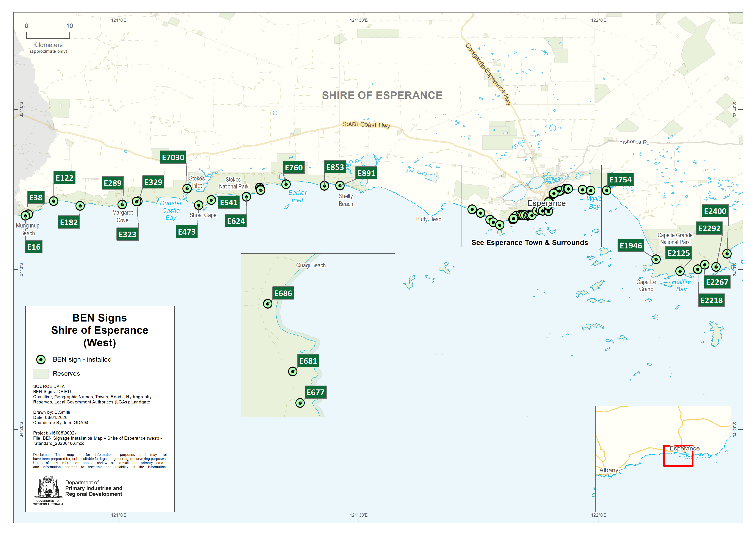
Task: Click the Drawn by D.Smith text
Action: (x=51, y=413)
